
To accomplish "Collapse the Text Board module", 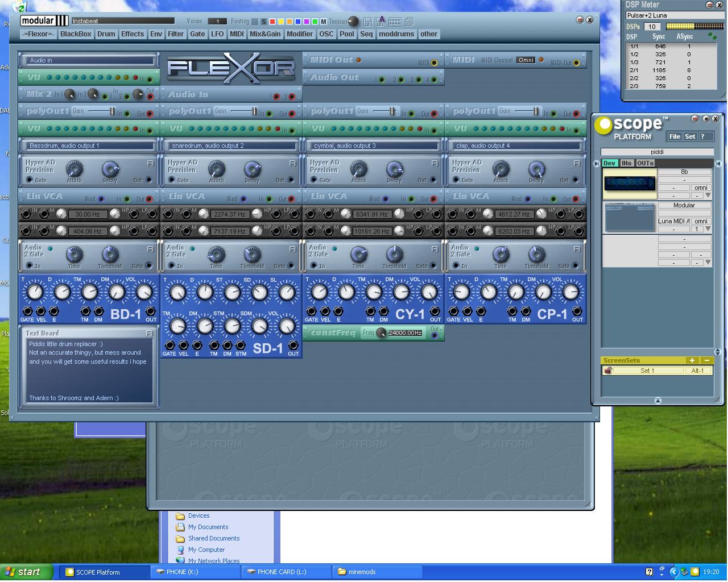I will point(150,333).
